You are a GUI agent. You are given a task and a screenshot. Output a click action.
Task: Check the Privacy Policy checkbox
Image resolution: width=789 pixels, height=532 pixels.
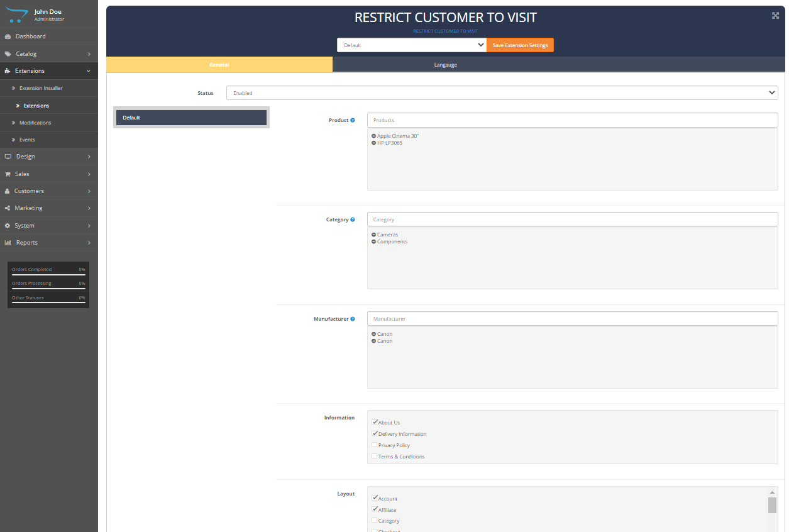(375, 445)
